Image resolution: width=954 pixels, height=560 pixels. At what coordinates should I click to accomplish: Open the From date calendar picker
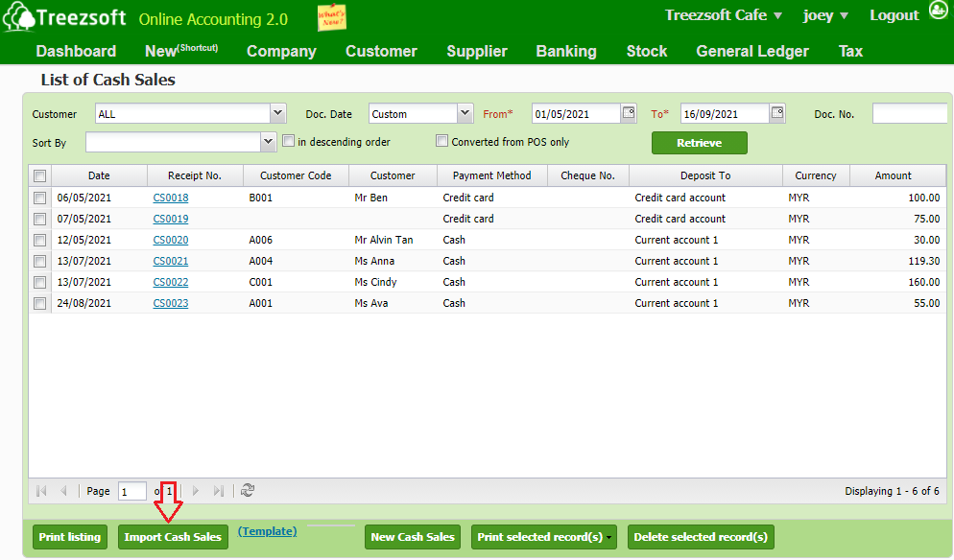point(629,113)
